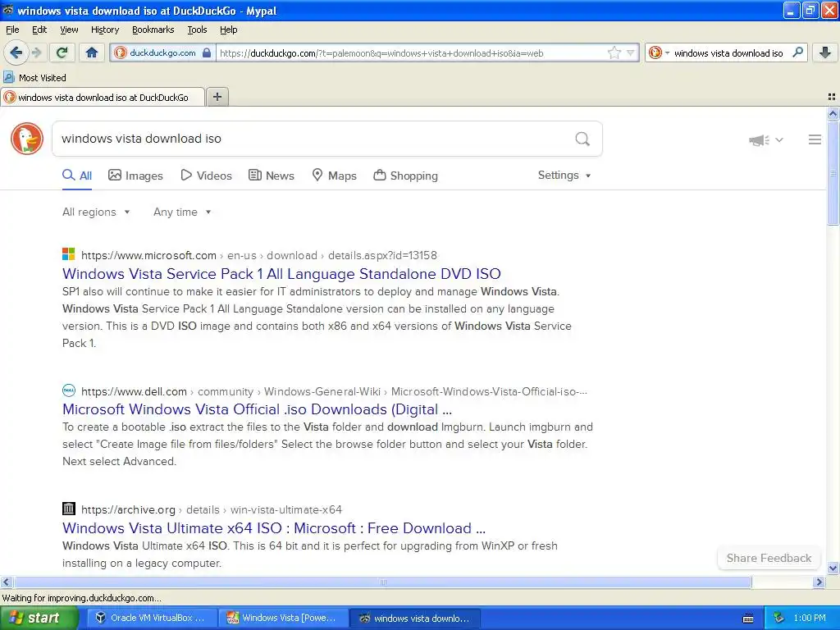Open a new tab with plus button
The image size is (840, 630).
click(217, 97)
